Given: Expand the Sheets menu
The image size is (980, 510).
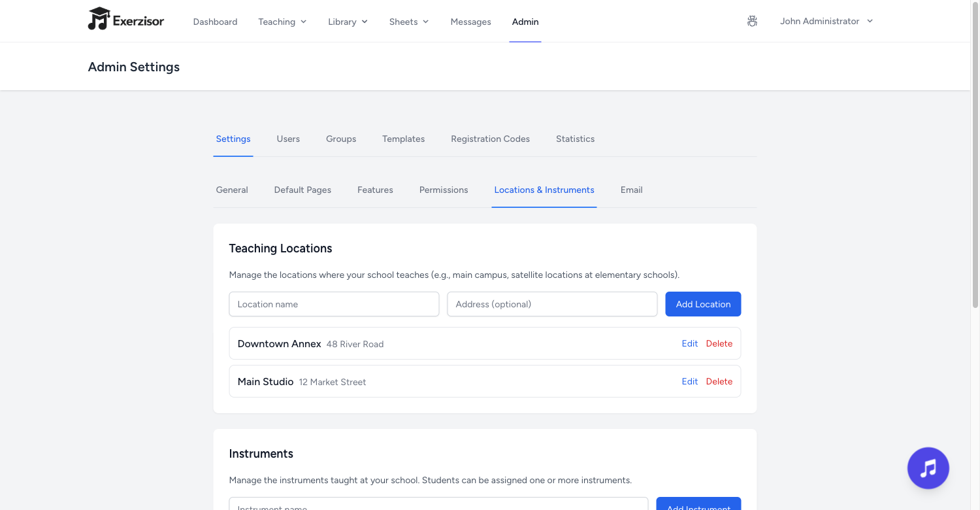Looking at the screenshot, I should (409, 22).
